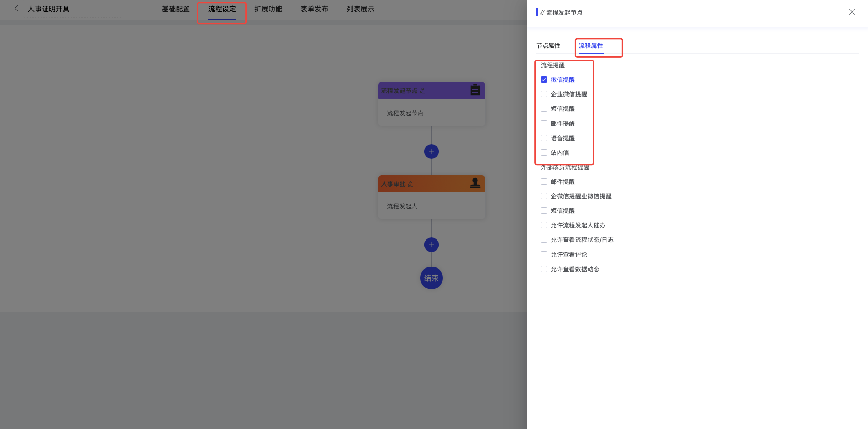The height and width of the screenshot is (429, 868).
Task: Click the 结束 end node
Action: coord(431,278)
